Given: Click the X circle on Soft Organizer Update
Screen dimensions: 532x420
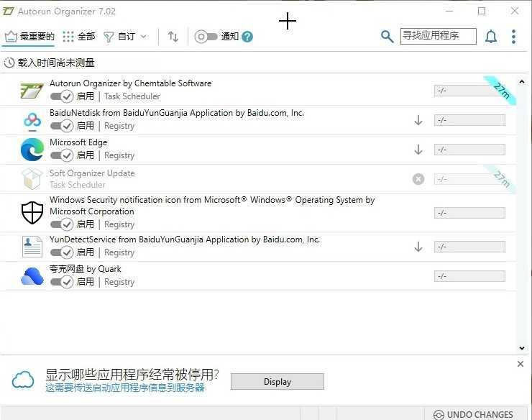Looking at the screenshot, I should 418,179.
